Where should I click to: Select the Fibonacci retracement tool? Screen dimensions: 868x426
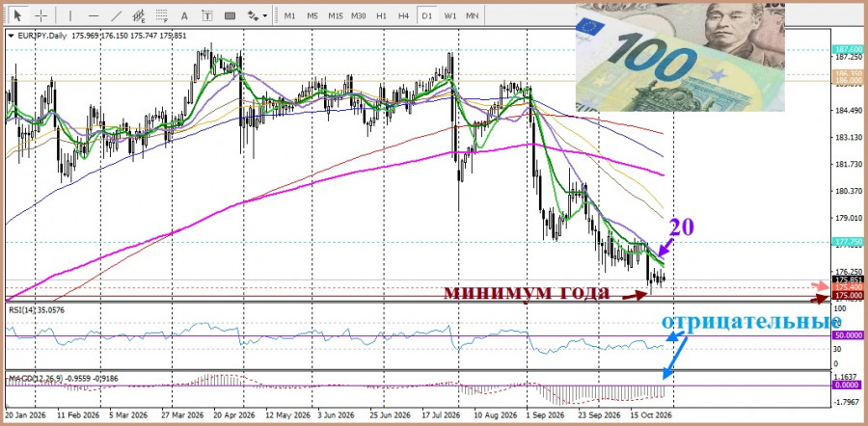pos(162,15)
